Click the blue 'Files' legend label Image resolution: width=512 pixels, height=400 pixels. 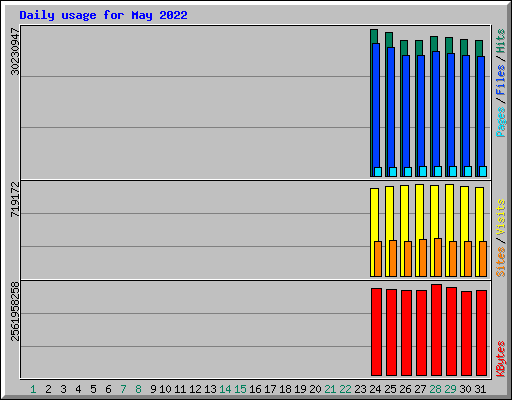[500, 80]
